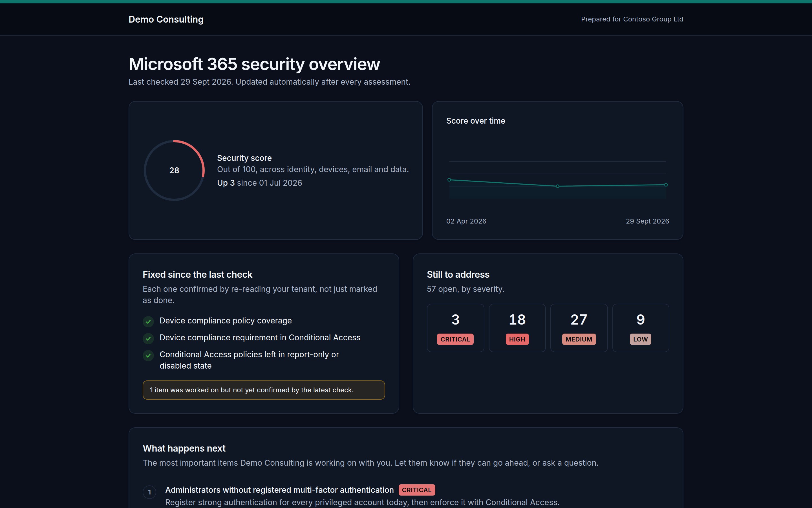Open the 3 Critical severity tile
The image size is (812, 508).
click(455, 328)
